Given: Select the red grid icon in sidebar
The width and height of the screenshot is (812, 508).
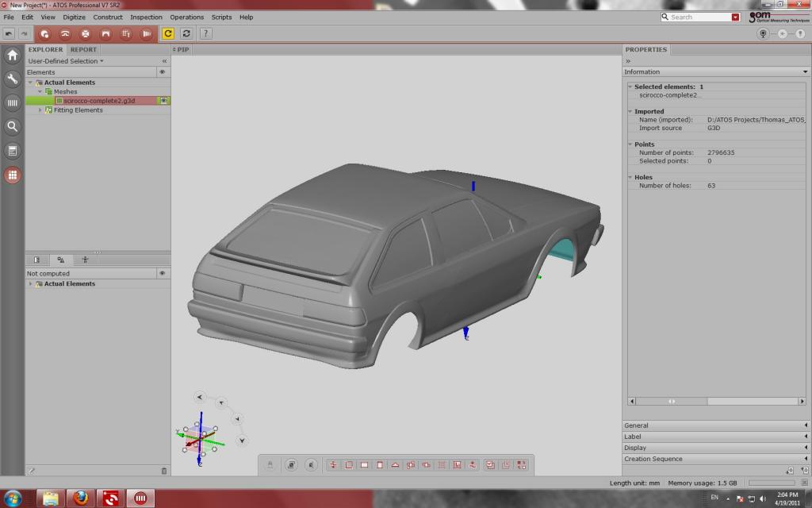Looking at the screenshot, I should 12,175.
